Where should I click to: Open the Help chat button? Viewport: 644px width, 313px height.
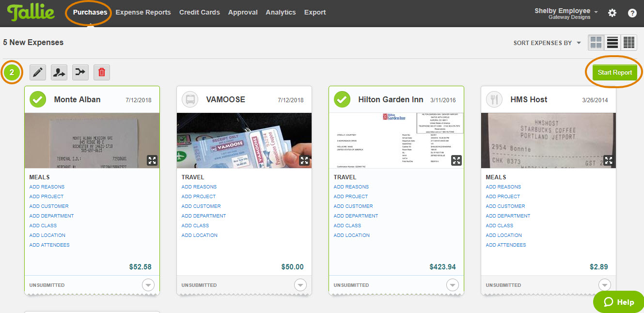tap(619, 302)
